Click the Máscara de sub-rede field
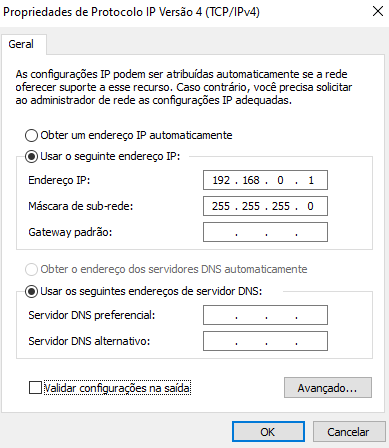 pyautogui.click(x=265, y=206)
